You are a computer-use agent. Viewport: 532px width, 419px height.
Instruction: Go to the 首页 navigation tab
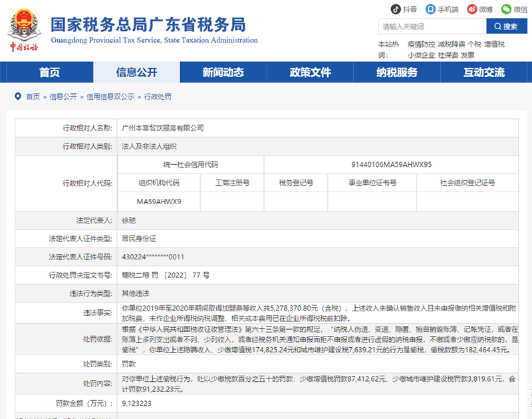(x=49, y=72)
